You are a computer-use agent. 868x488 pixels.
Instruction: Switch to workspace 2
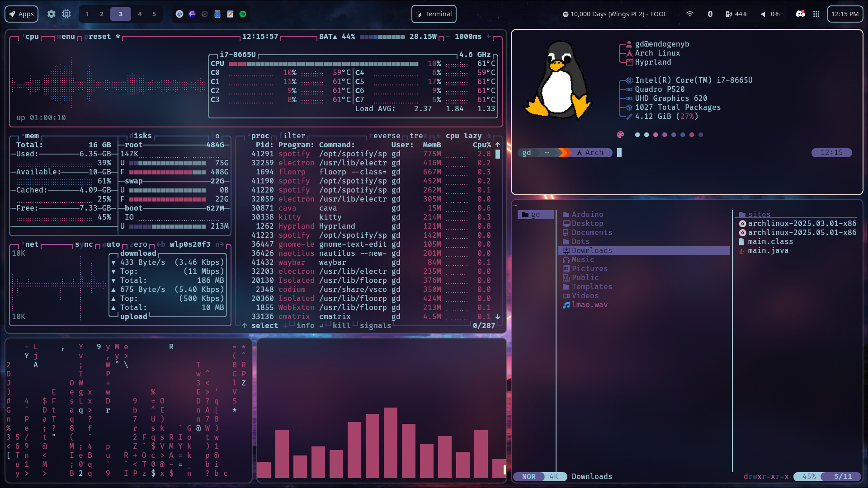click(102, 14)
